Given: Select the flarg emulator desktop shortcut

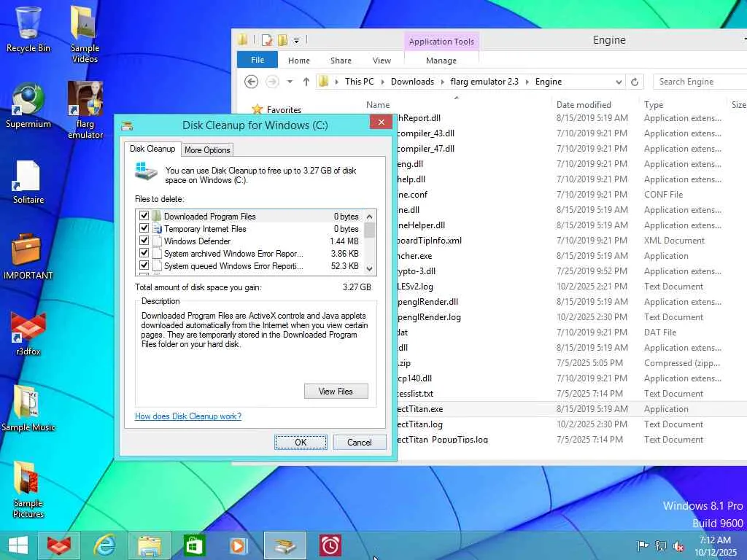Looking at the screenshot, I should pyautogui.click(x=85, y=110).
